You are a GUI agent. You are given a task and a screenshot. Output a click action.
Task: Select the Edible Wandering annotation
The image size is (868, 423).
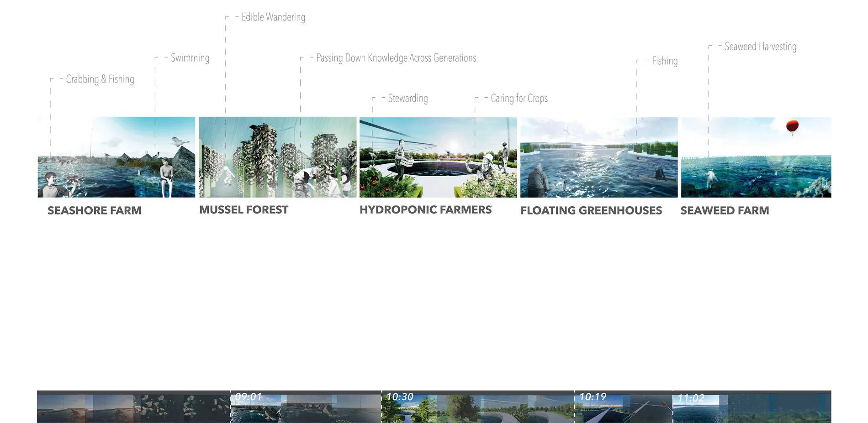point(273,17)
